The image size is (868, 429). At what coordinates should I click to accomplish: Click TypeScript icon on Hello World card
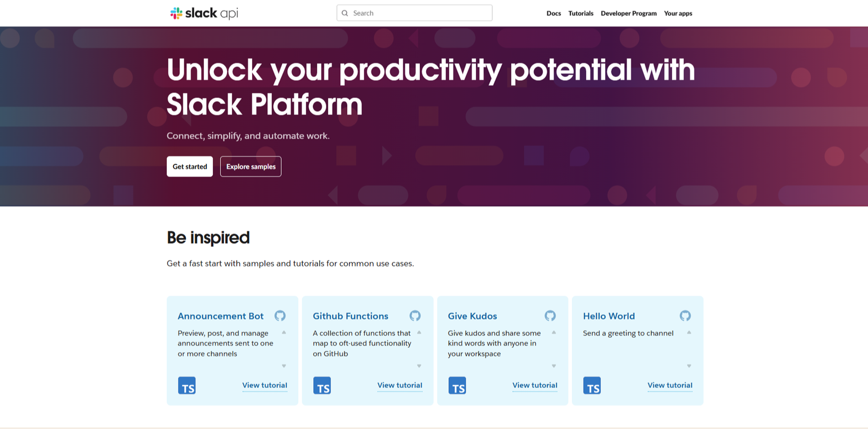click(592, 386)
